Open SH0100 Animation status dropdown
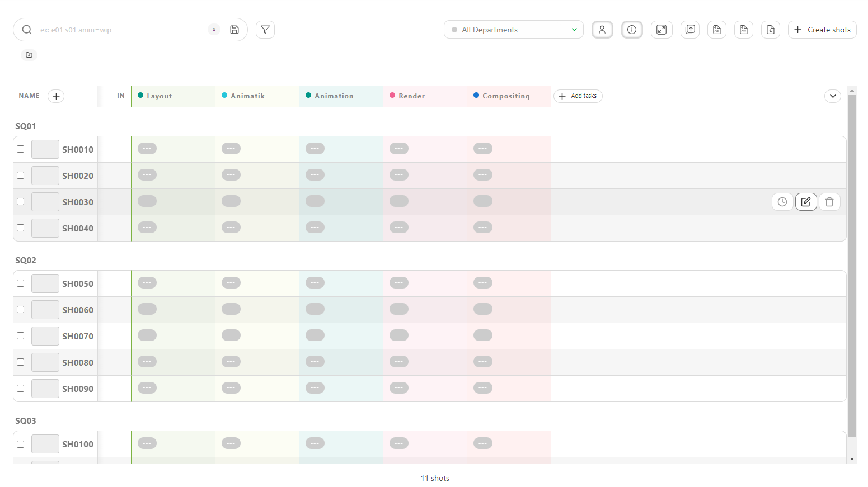The height and width of the screenshot is (487, 868). [x=315, y=443]
